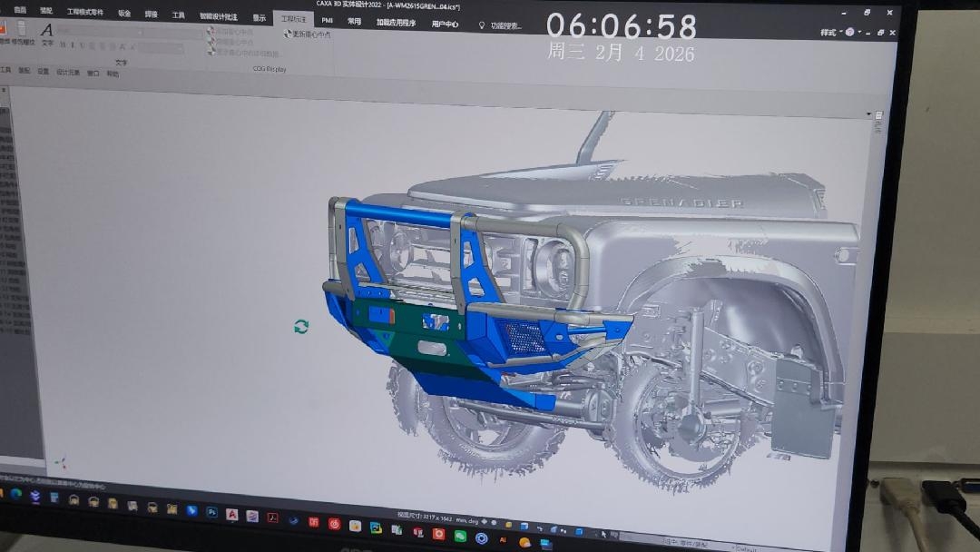The width and height of the screenshot is (980, 552).
Task: Open the 用户中心 tab
Action: tap(445, 24)
